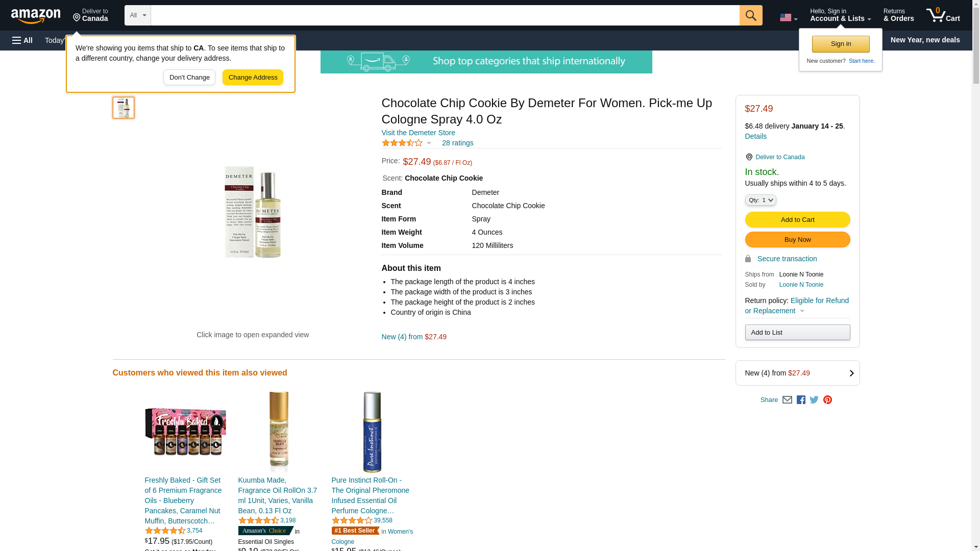This screenshot has height=551, width=980.
Task: Expand the star rating breakdown popover
Action: coord(429,143)
